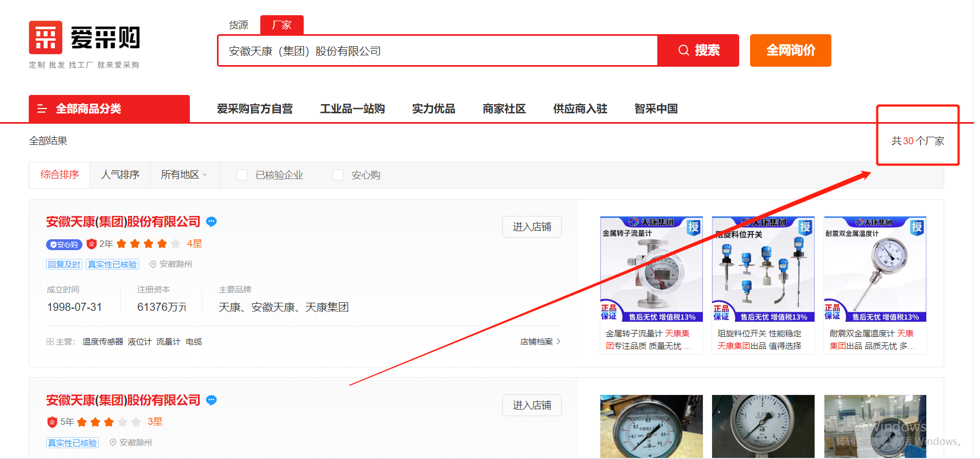This screenshot has height=459, width=980.
Task: Click the magnifier 搜索 search button
Action: click(698, 50)
